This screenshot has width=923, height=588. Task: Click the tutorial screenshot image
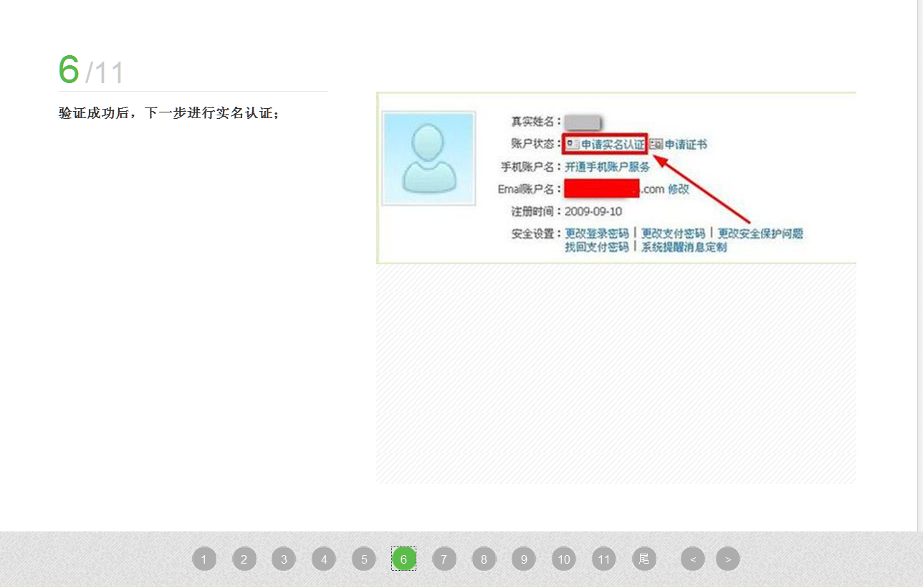[x=616, y=178]
